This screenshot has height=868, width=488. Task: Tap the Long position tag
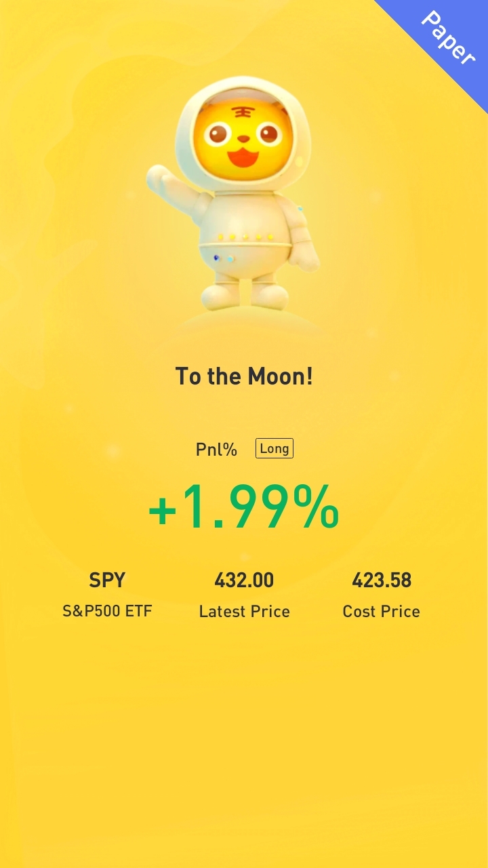[274, 448]
